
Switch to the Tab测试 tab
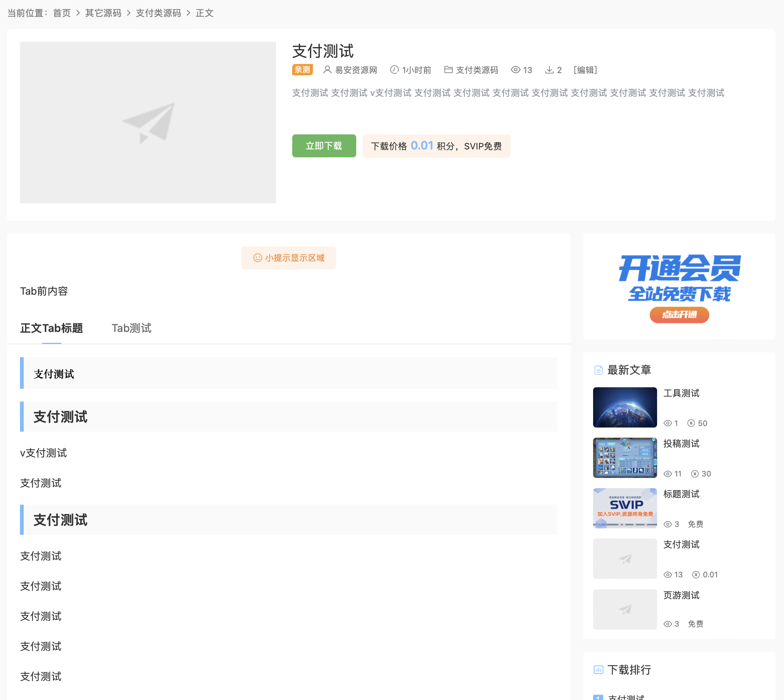pyautogui.click(x=131, y=328)
